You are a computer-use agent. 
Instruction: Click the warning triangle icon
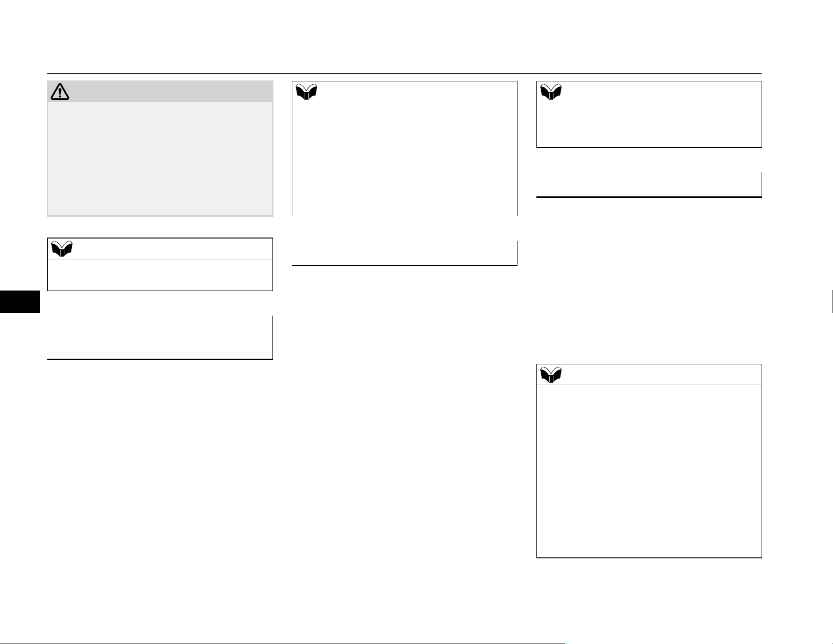[60, 91]
